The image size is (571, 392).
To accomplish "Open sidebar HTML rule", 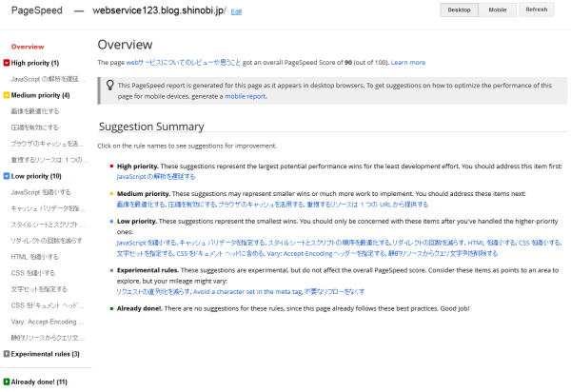I will [34, 257].
